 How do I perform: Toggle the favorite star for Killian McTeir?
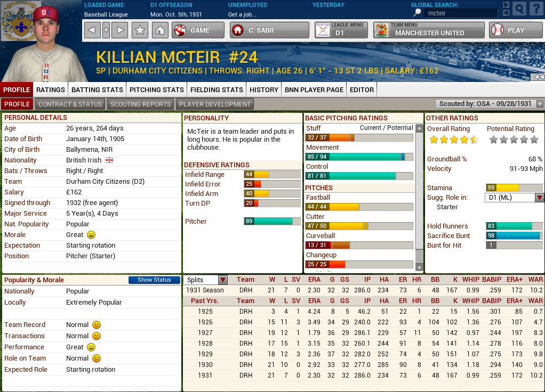coord(140,30)
